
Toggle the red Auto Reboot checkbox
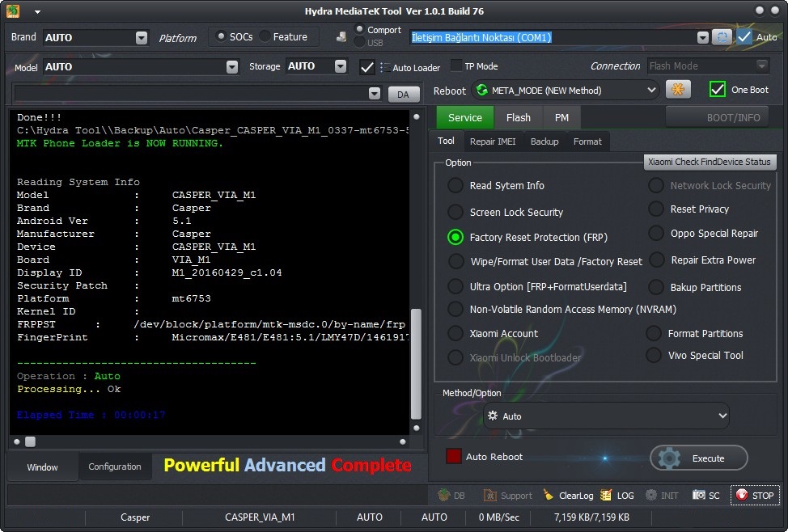[454, 456]
